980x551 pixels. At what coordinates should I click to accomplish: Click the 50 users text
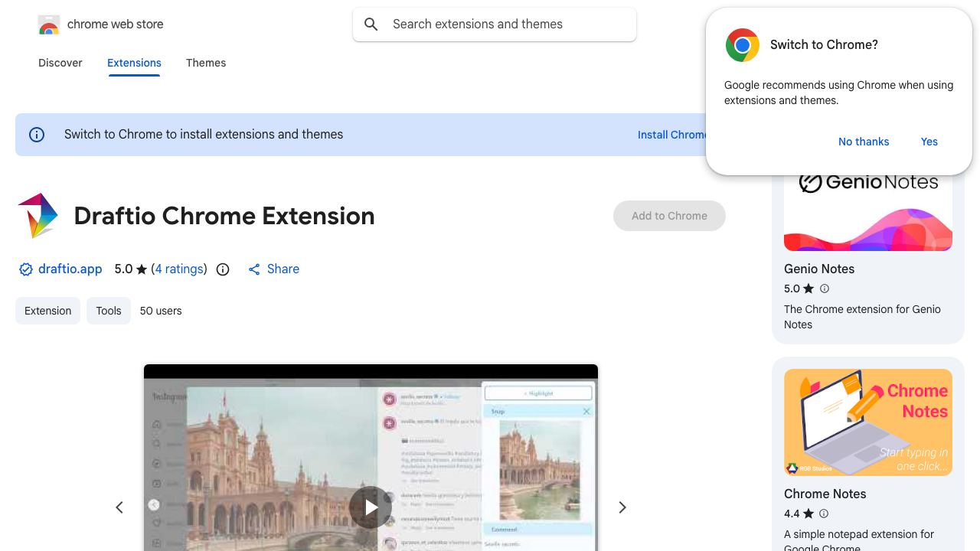tap(161, 311)
